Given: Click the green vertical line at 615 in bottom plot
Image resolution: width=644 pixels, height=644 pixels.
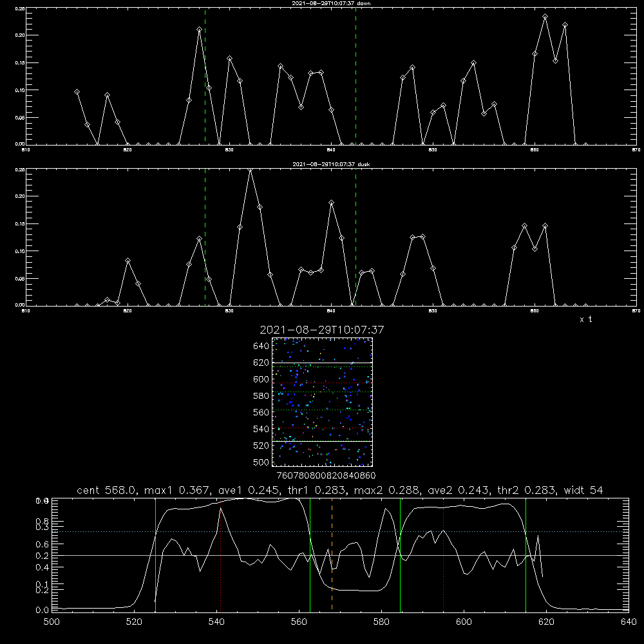Looking at the screenshot, I should tap(526, 554).
